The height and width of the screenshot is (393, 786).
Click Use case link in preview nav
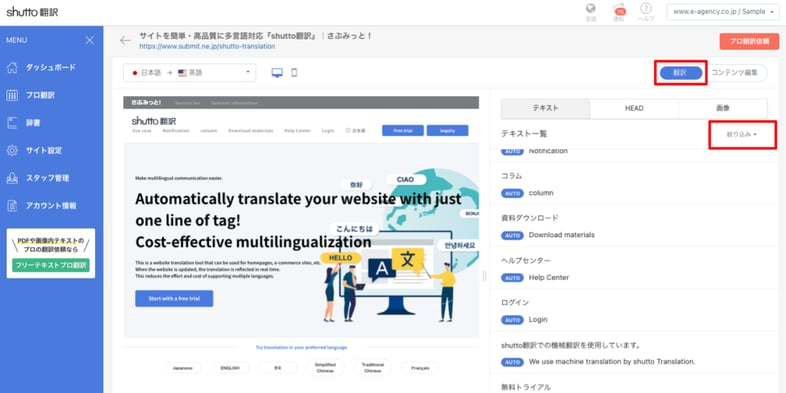click(142, 131)
